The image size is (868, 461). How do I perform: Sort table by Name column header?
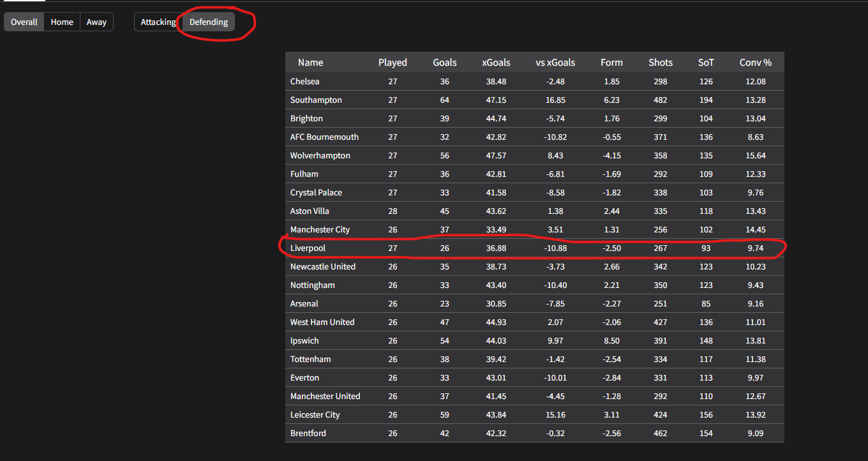310,63
